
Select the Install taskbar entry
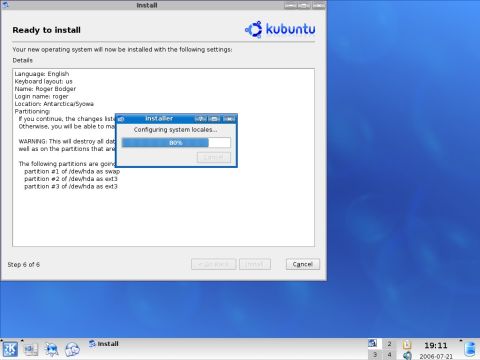coord(104,344)
